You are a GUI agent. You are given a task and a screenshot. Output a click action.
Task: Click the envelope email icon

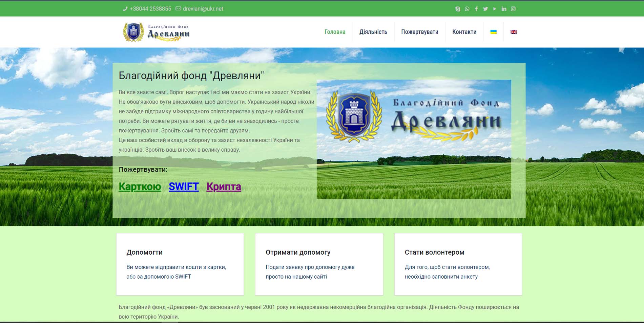point(178,9)
